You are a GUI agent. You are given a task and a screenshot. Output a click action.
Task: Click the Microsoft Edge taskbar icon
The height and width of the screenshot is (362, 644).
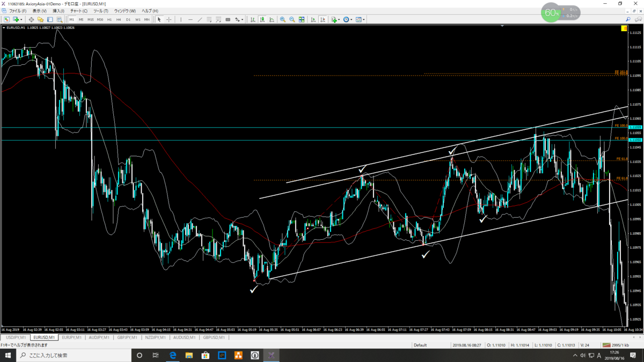coord(173,355)
